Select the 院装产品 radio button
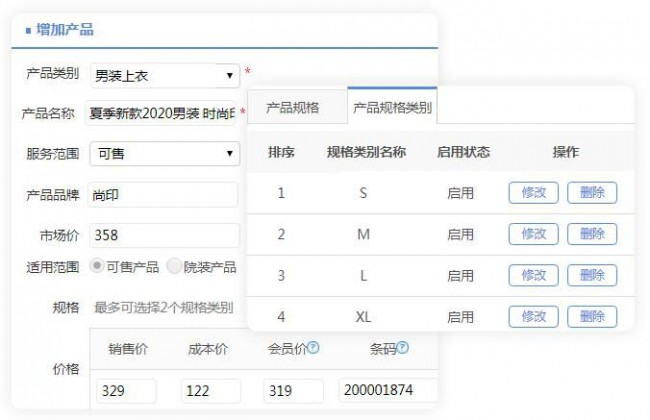Viewport: 650px width, 420px height. point(175,266)
